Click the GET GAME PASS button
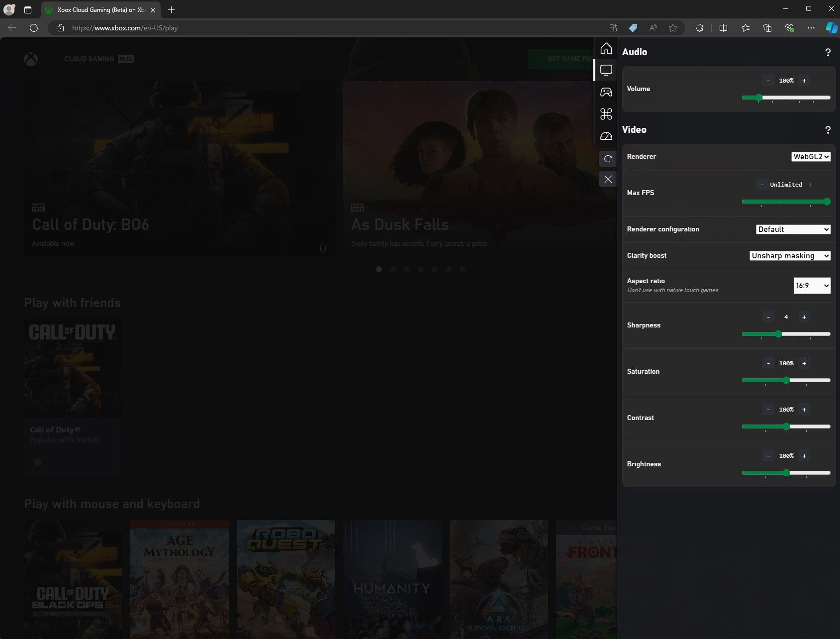 [x=561, y=59]
